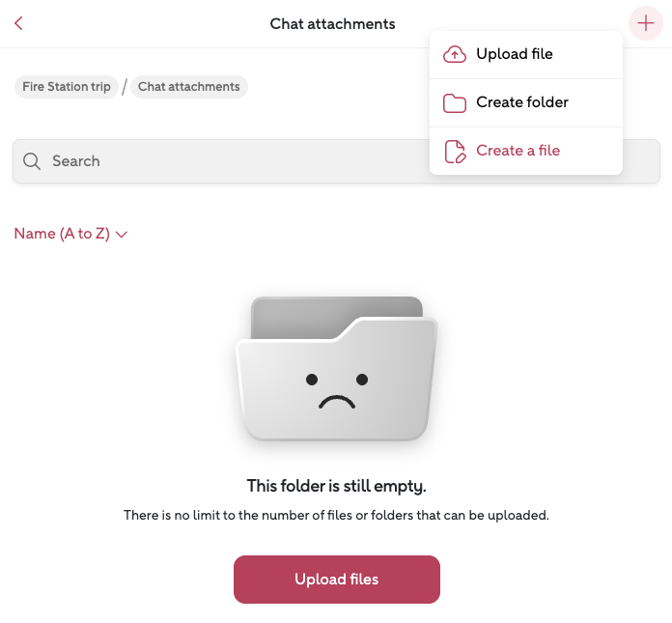
Task: Click the sad empty folder illustration
Action: 336,369
